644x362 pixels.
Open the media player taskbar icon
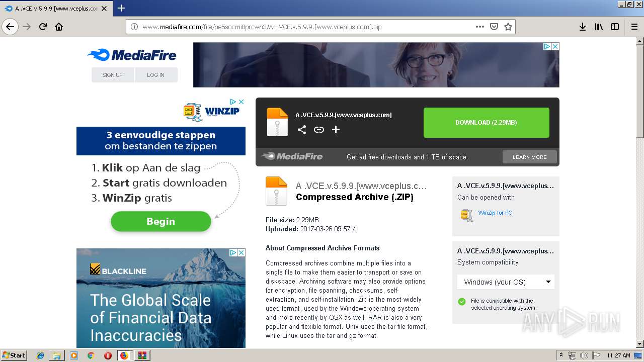click(x=74, y=355)
